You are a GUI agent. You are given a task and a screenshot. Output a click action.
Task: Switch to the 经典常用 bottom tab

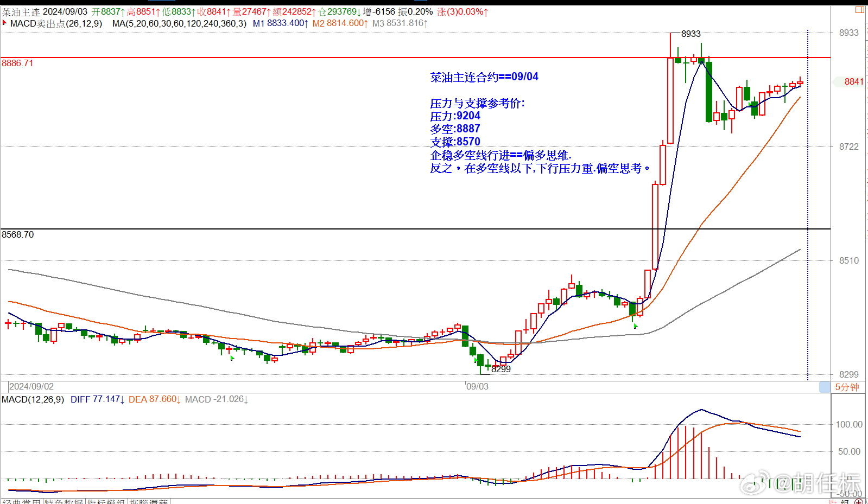pyautogui.click(x=21, y=502)
